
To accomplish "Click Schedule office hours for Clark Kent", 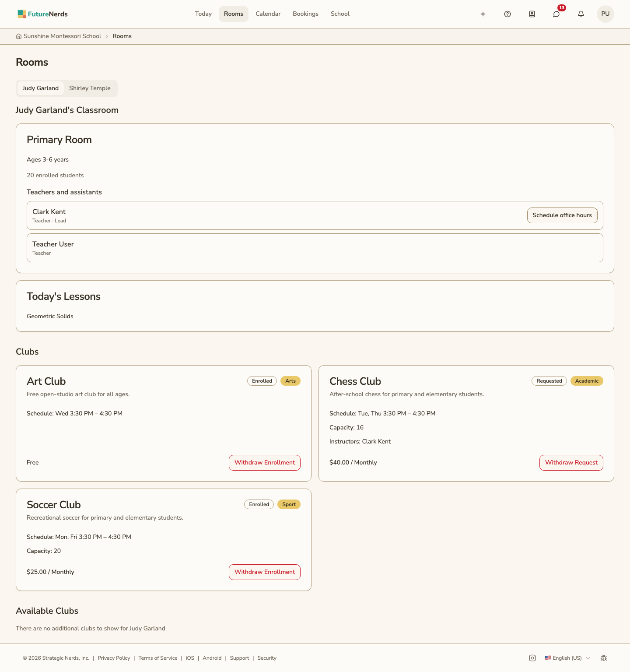I will pyautogui.click(x=562, y=215).
